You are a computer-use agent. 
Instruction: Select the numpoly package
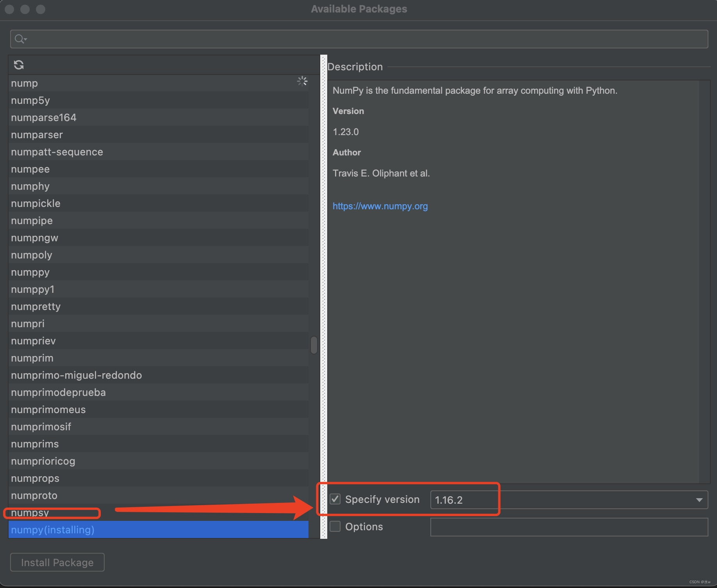[158, 255]
